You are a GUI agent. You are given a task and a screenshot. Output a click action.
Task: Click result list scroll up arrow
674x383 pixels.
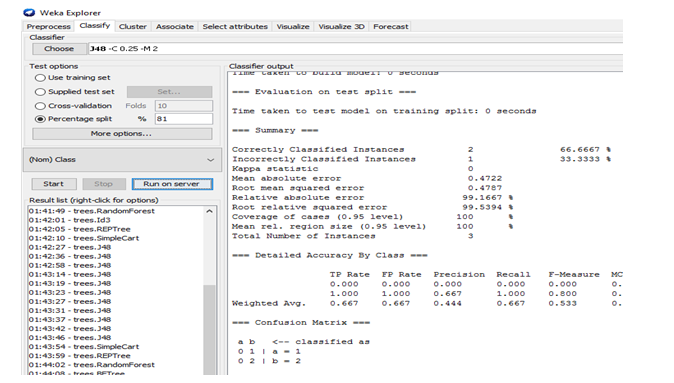coord(209,211)
